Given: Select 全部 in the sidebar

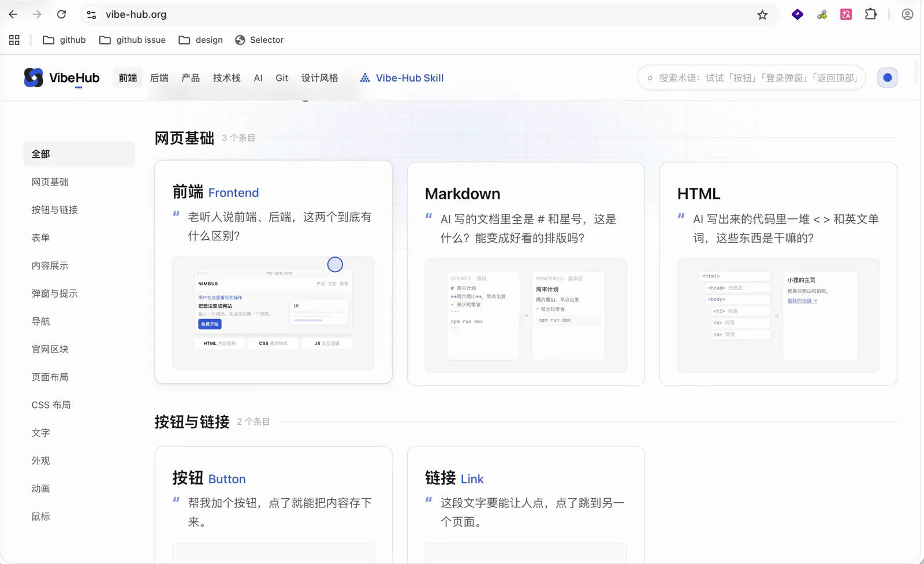Looking at the screenshot, I should point(79,154).
